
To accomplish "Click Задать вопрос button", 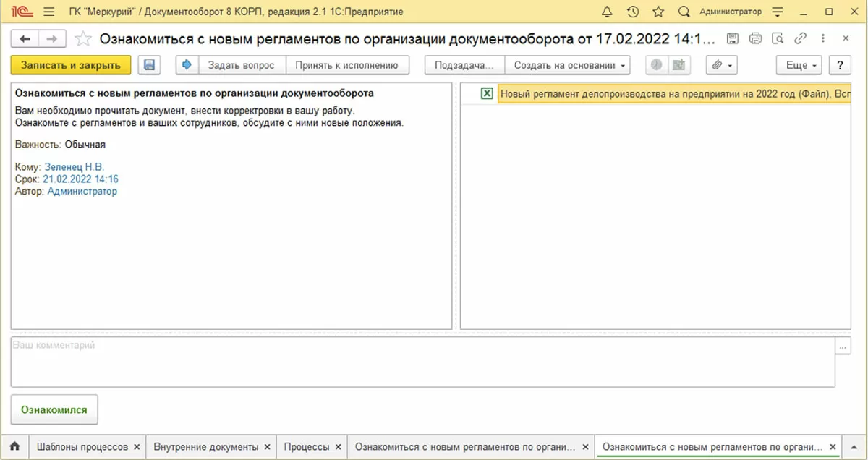I will click(x=242, y=65).
